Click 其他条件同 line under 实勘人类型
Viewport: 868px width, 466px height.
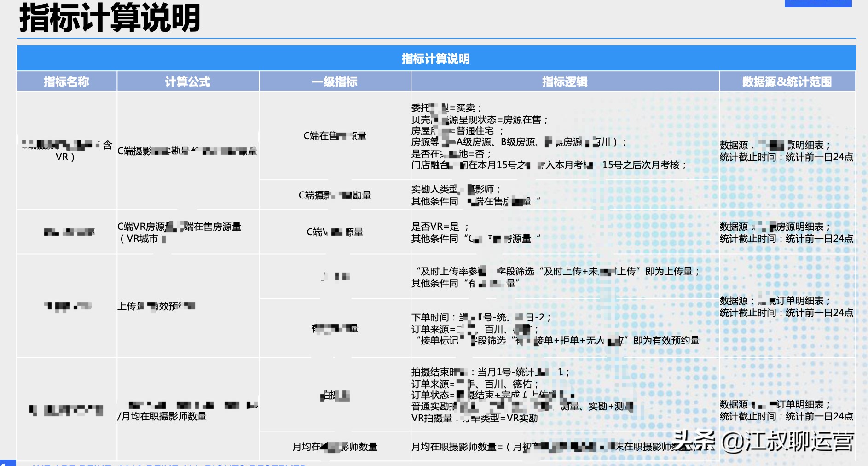pos(476,201)
